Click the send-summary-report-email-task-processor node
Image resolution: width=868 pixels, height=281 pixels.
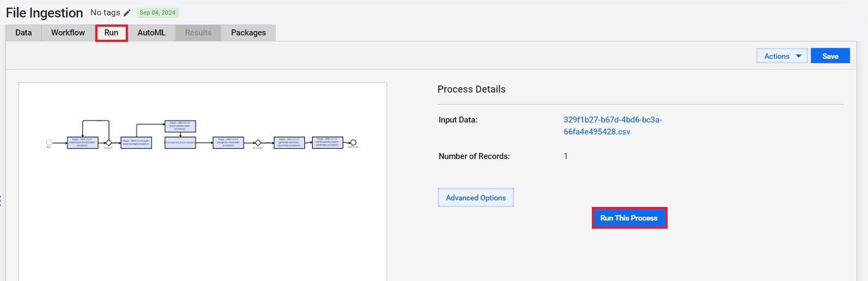click(x=328, y=143)
